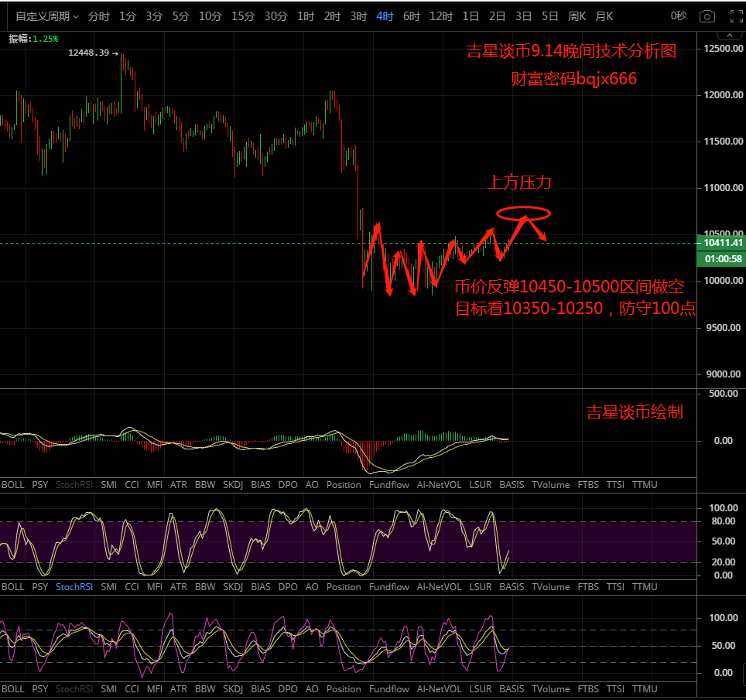Open the 自定义周期 dropdown

(46, 16)
